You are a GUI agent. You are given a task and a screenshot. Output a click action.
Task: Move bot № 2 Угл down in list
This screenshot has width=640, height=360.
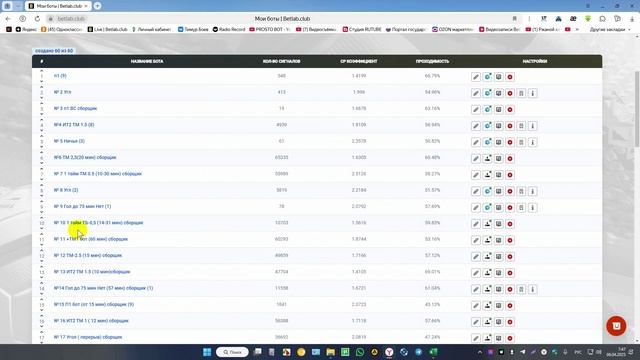(x=42, y=98)
